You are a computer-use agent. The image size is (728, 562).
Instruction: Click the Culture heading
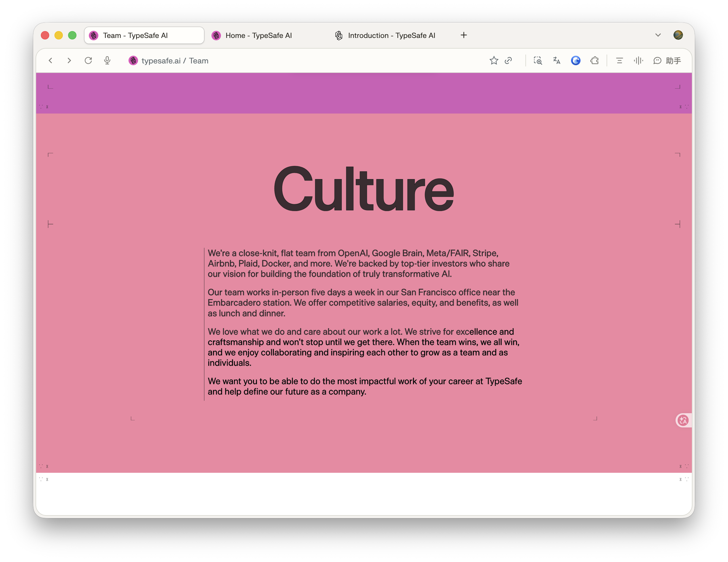coord(364,189)
